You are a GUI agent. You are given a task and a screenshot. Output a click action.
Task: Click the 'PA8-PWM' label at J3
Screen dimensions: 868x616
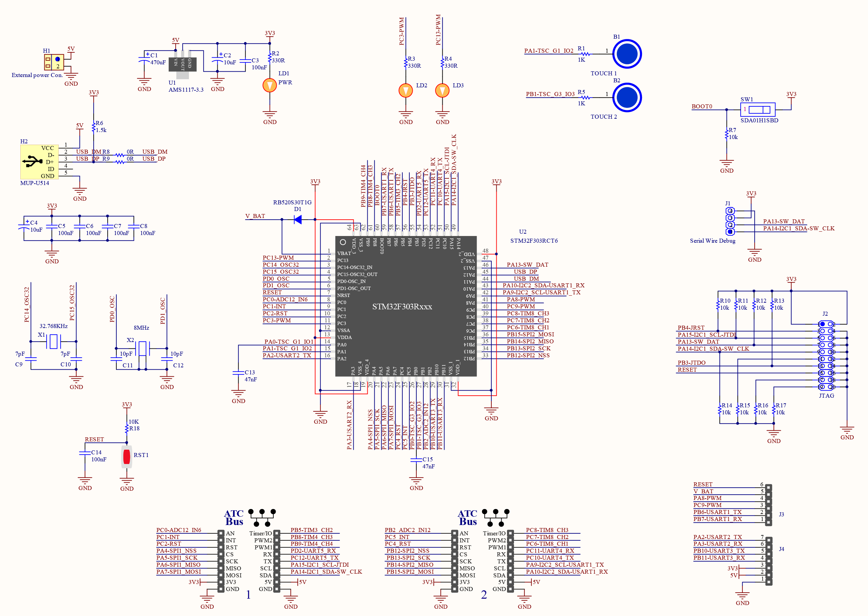coord(707,498)
